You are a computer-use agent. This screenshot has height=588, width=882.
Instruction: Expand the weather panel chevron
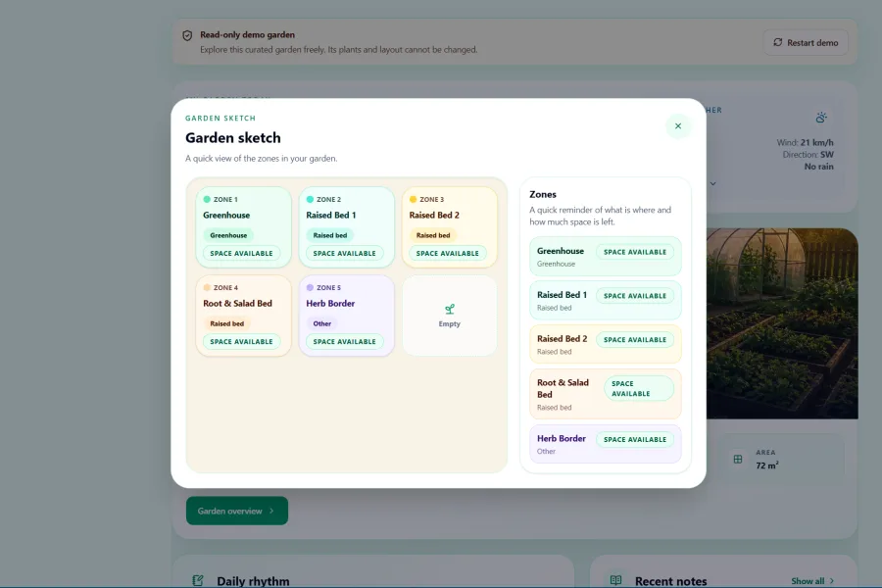712,183
